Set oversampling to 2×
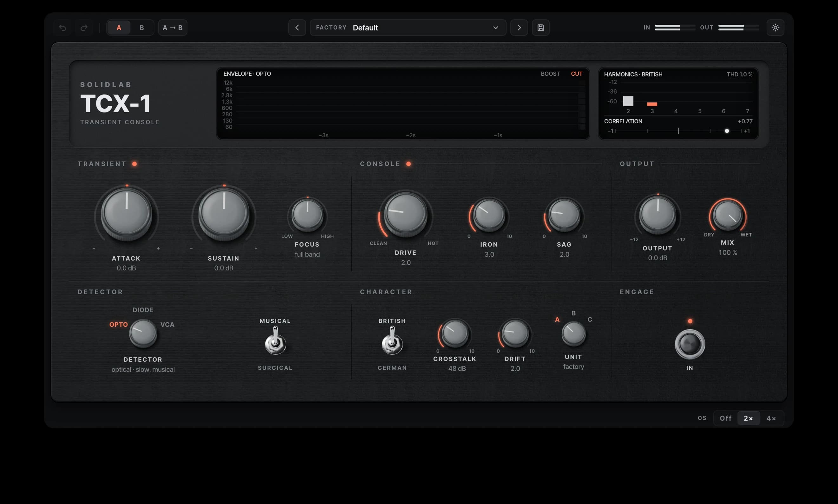The image size is (838, 504). 748,418
